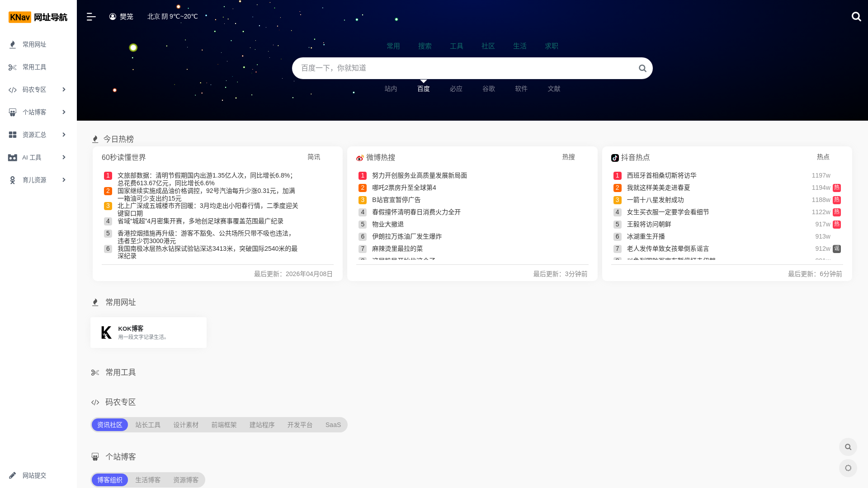Select the 工具 search category tab
This screenshot has height=488, width=868.
457,46
